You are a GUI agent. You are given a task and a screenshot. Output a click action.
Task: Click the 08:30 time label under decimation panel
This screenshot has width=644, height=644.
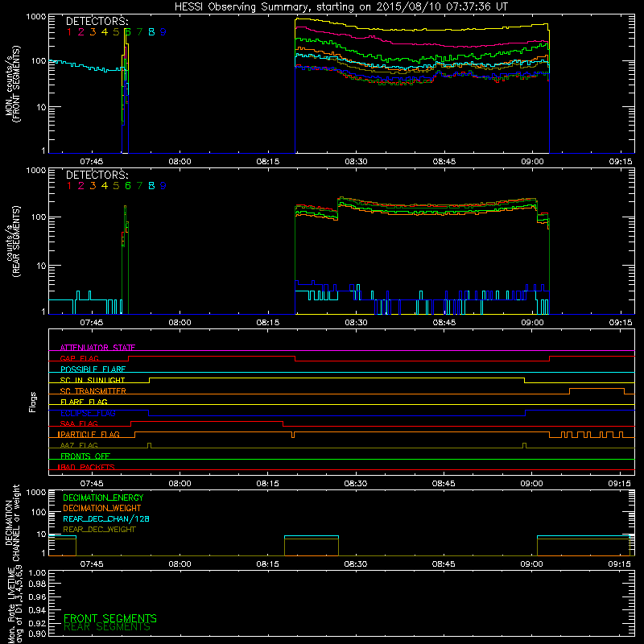coord(356,564)
